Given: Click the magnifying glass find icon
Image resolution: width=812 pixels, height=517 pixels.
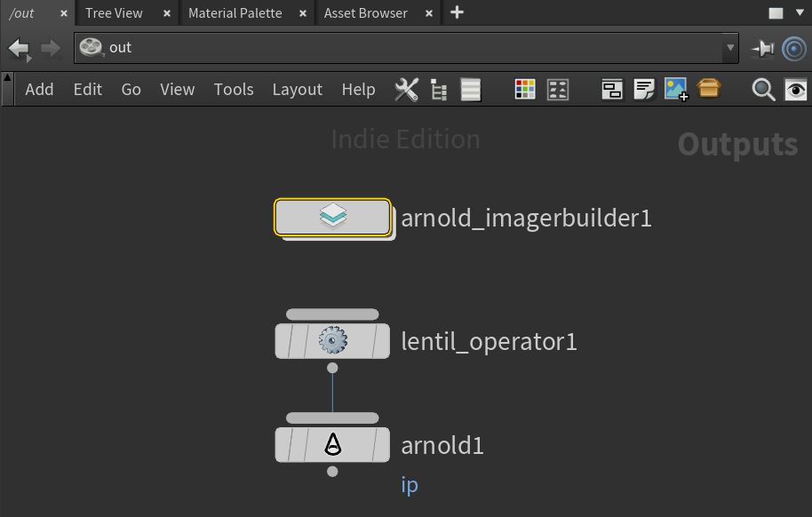Looking at the screenshot, I should [763, 90].
